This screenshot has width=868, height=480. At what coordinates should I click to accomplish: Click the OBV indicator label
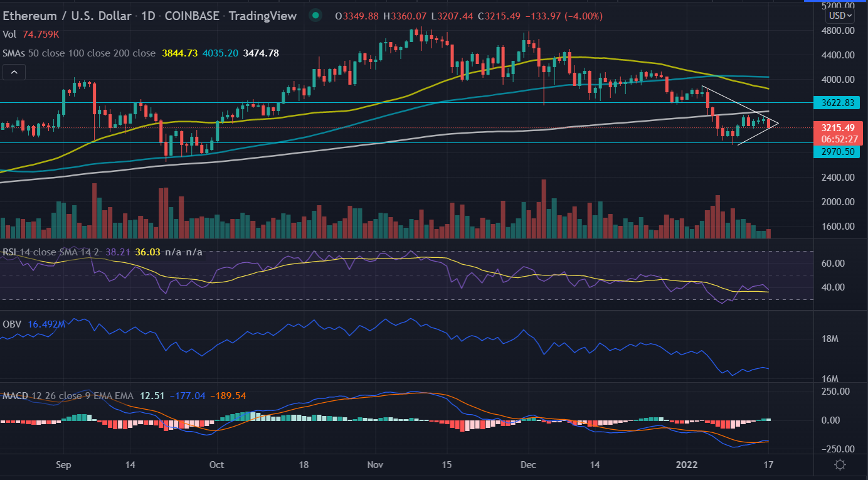(x=11, y=324)
